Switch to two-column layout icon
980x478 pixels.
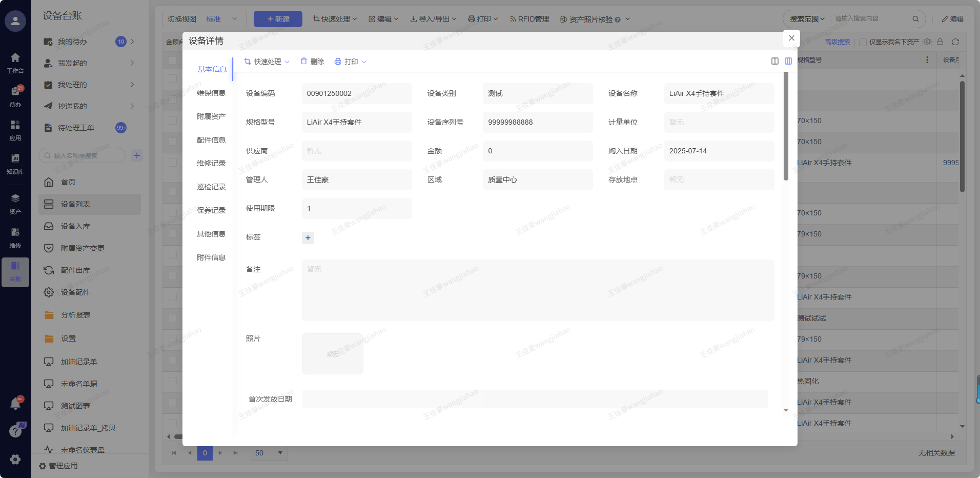click(775, 61)
